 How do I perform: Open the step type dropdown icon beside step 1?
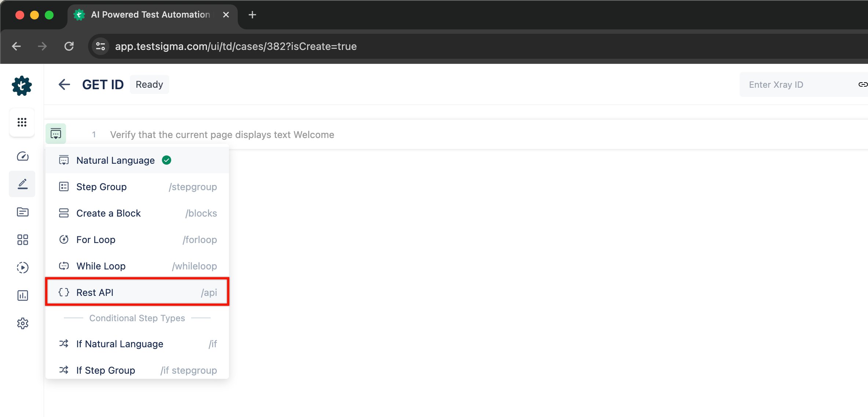tap(55, 134)
